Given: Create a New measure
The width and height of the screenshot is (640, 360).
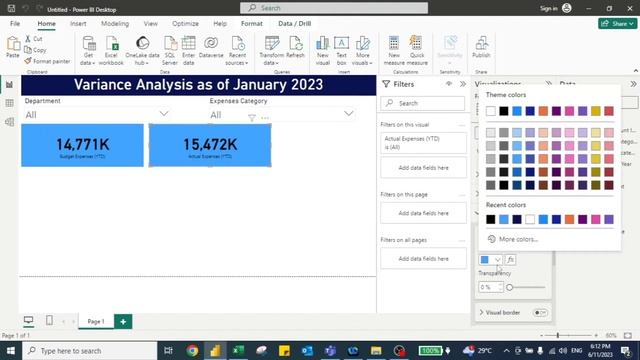Looking at the screenshot, I should (x=394, y=51).
